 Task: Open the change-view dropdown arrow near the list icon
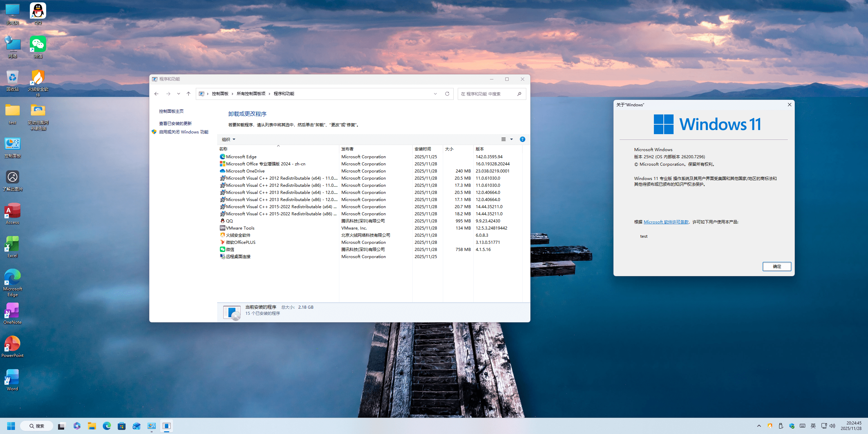point(512,139)
